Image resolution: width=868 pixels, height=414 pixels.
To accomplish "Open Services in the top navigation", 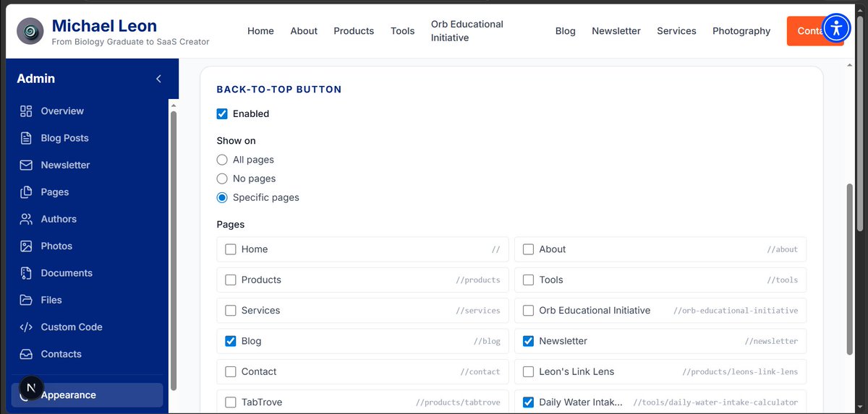I will point(676,31).
